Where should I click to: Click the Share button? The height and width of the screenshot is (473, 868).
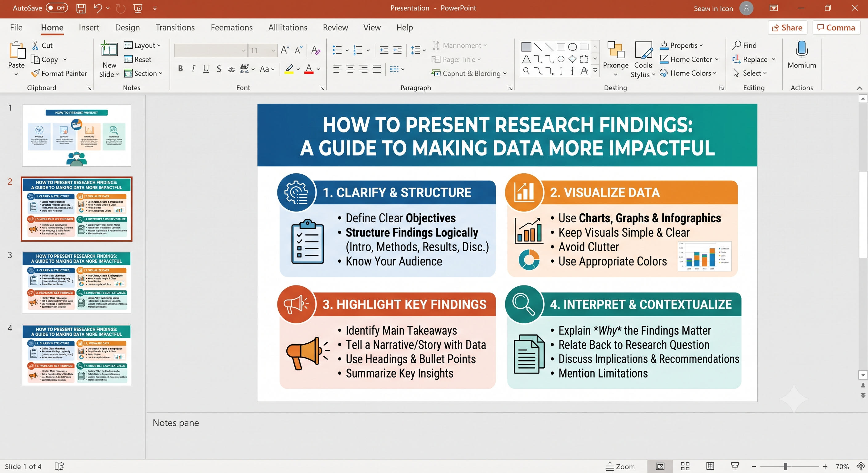tap(788, 28)
